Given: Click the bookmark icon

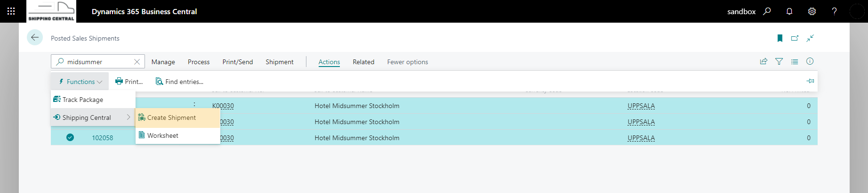Looking at the screenshot, I should [x=780, y=38].
